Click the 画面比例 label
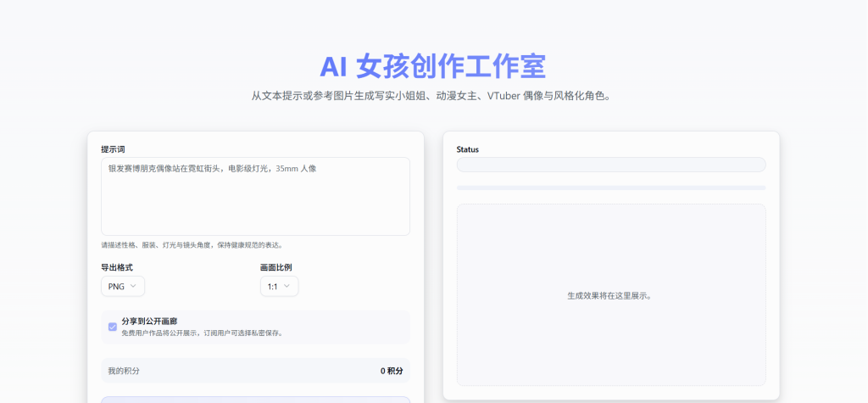The image size is (868, 403). tap(275, 267)
